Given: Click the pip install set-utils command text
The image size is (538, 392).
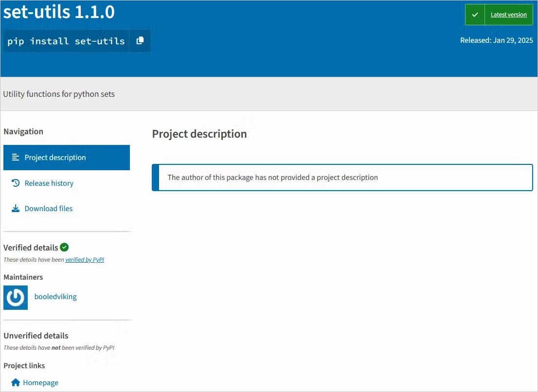Looking at the screenshot, I should 66,41.
